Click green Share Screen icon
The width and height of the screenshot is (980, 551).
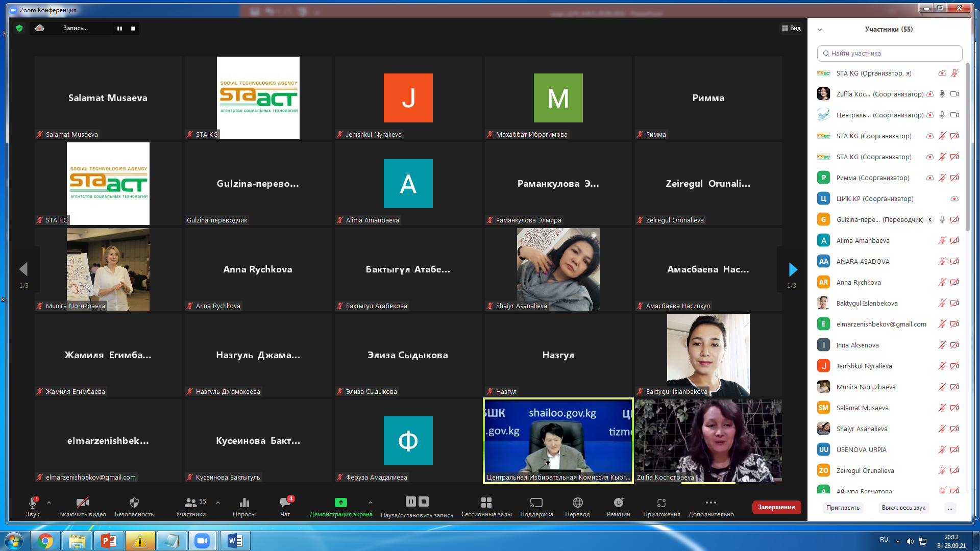point(340,503)
